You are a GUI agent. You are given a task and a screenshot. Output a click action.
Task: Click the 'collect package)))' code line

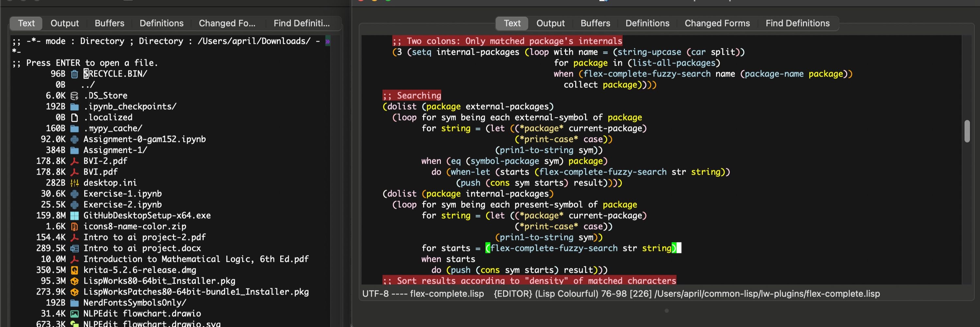coord(610,85)
